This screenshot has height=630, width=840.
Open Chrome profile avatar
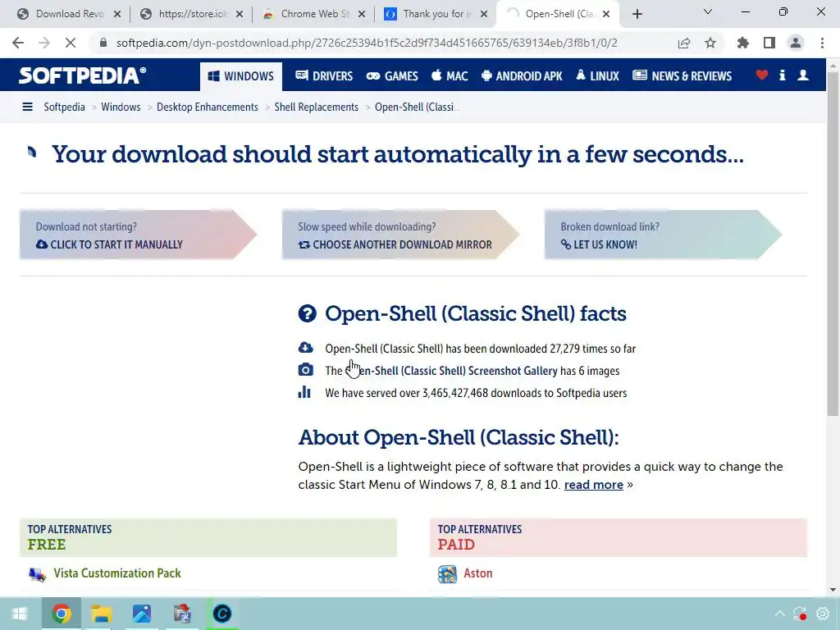796,43
